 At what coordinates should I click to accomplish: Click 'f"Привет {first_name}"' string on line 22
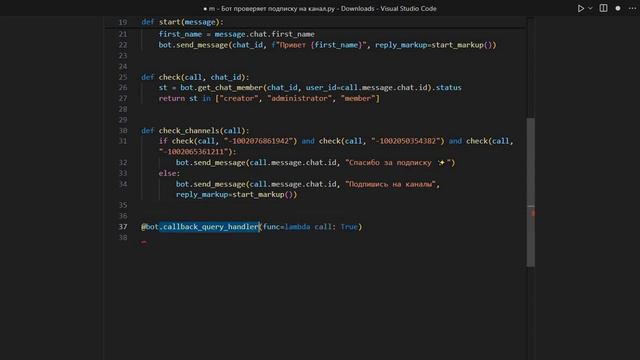[319, 45]
